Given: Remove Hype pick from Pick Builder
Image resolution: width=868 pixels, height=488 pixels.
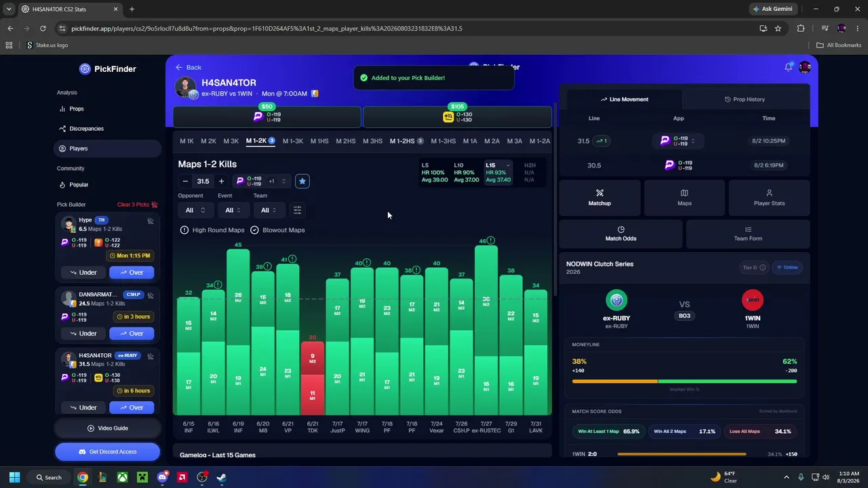Looking at the screenshot, I should point(151,221).
